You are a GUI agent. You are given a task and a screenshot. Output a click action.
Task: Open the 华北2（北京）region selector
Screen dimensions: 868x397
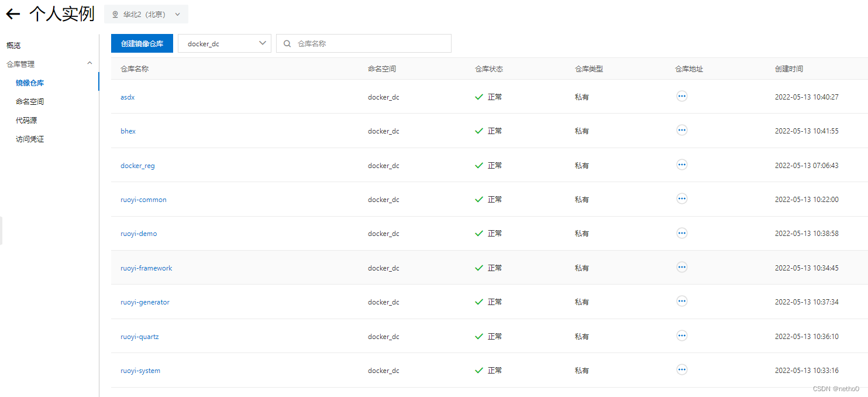[x=146, y=14]
